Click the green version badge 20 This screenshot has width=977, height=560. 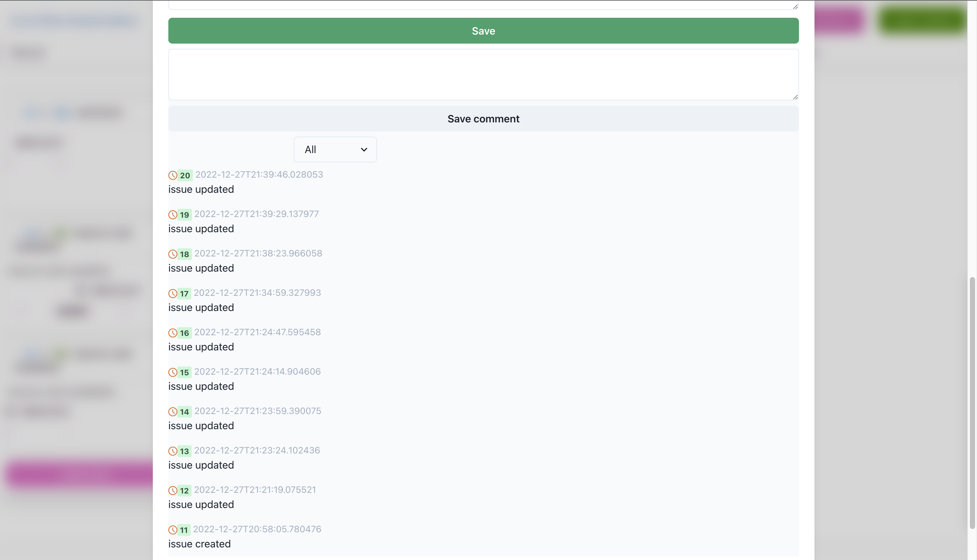coord(185,175)
